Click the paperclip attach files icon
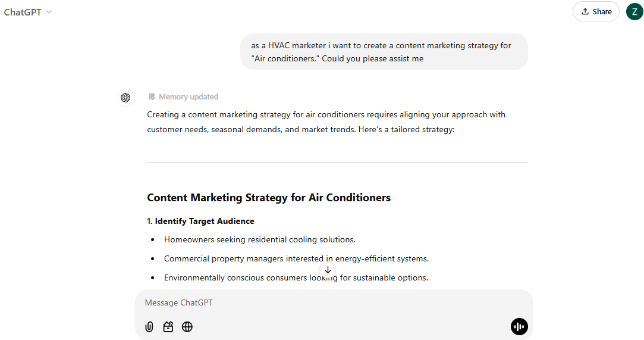644x340 pixels. [149, 326]
